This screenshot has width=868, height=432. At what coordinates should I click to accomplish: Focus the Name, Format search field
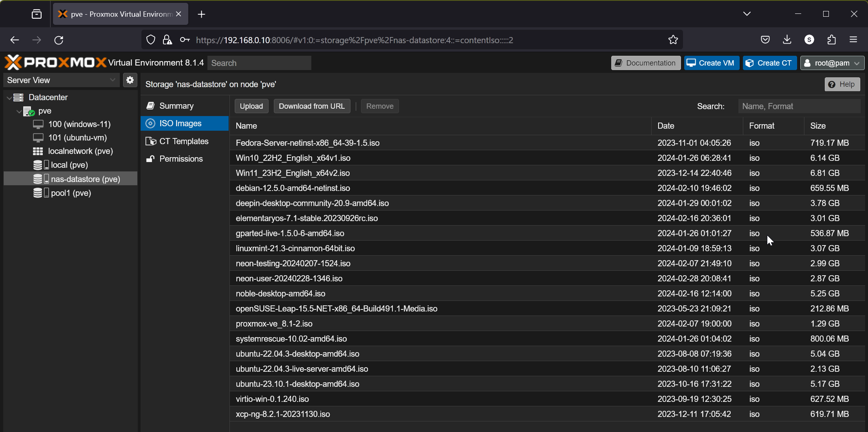(800, 106)
